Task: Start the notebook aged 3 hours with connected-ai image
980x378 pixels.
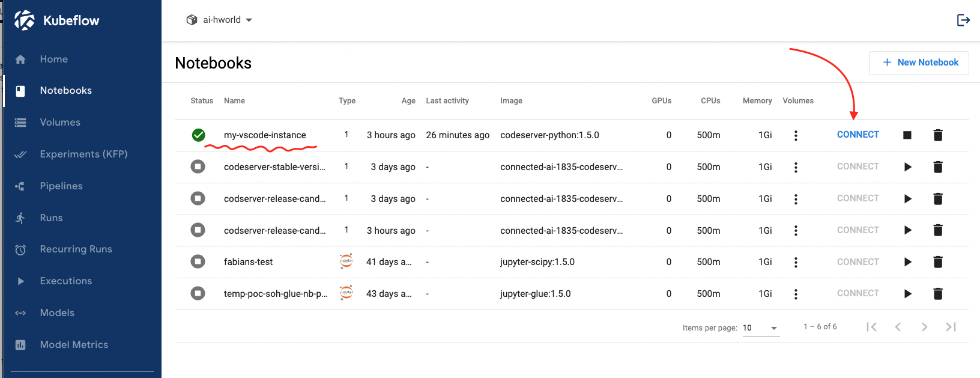Action: tap(907, 230)
